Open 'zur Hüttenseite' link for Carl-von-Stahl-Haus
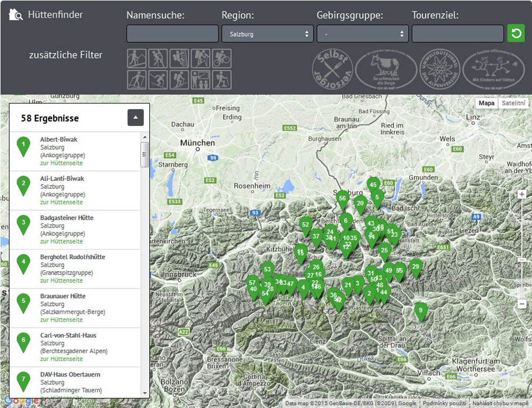Viewport: 532px width, 408px height. 61,359
